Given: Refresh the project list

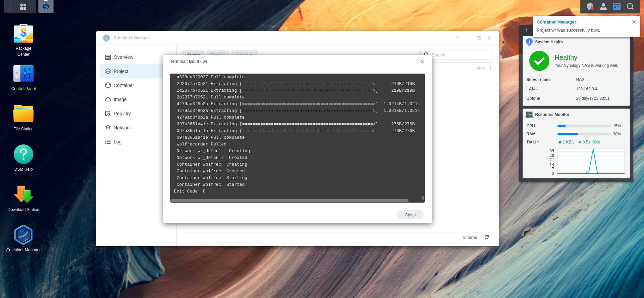Looking at the screenshot, I should [487, 237].
